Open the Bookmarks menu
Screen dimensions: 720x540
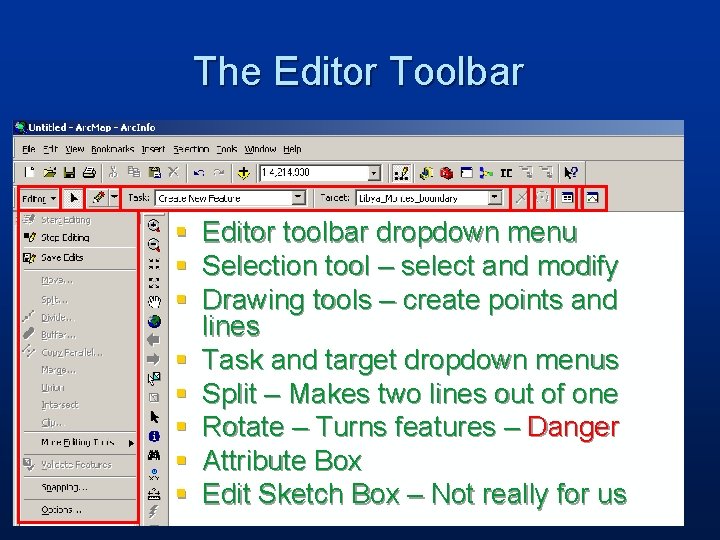112,149
